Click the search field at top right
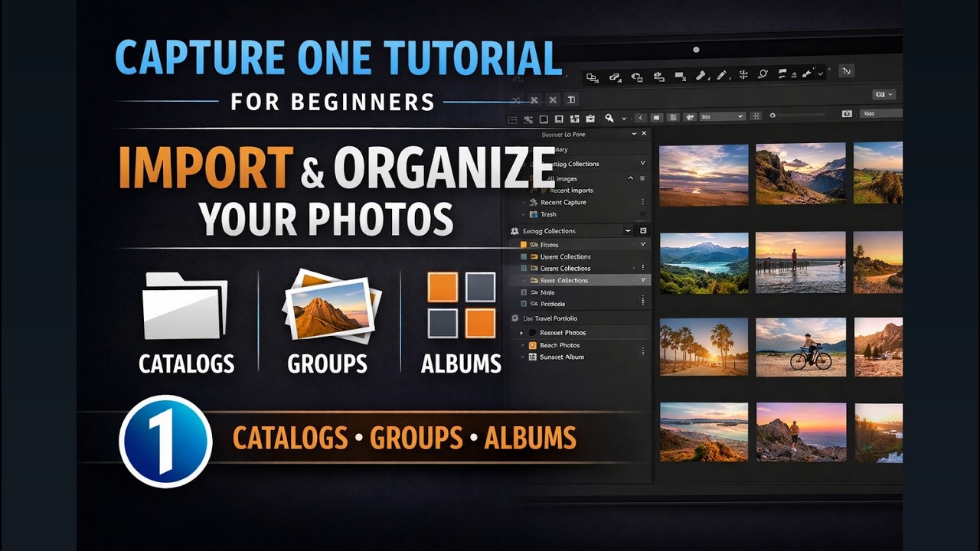980x551 pixels. [880, 114]
